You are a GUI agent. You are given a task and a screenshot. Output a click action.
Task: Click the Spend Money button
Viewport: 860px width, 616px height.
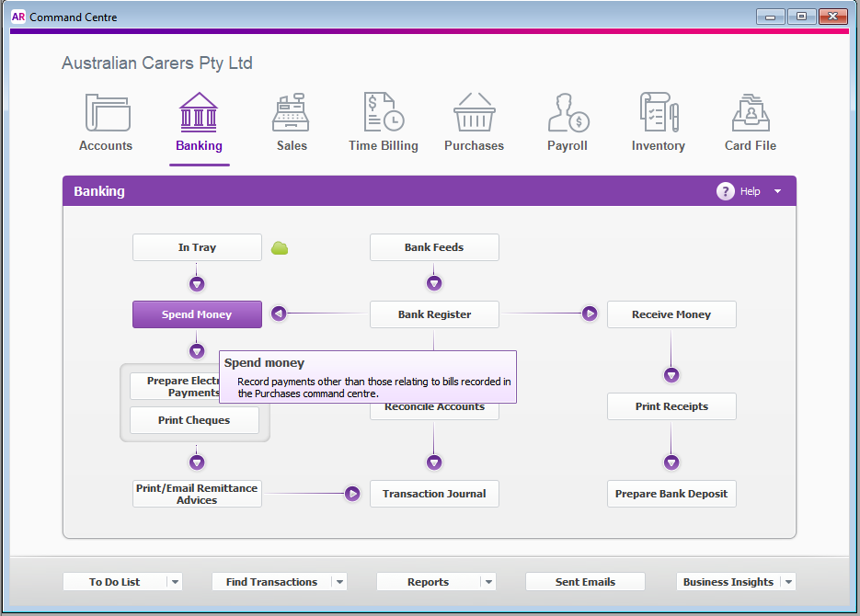197,314
